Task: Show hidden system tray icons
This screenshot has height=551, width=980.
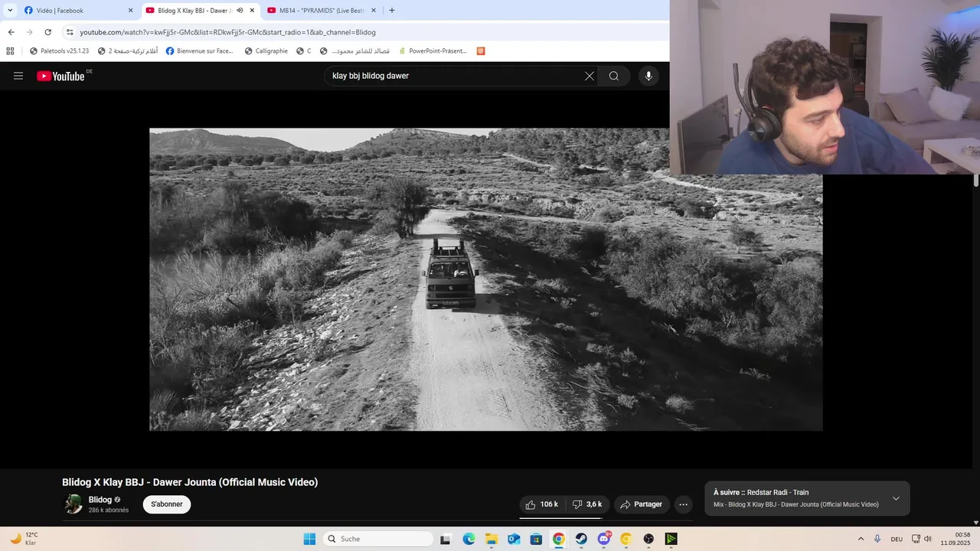Action: tap(861, 539)
